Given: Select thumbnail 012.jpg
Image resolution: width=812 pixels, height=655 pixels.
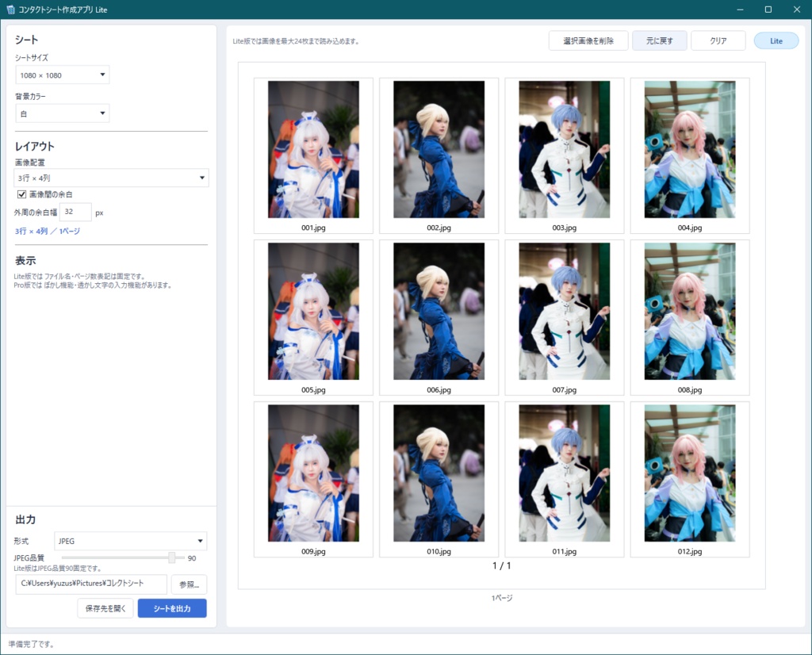Looking at the screenshot, I should [690, 480].
